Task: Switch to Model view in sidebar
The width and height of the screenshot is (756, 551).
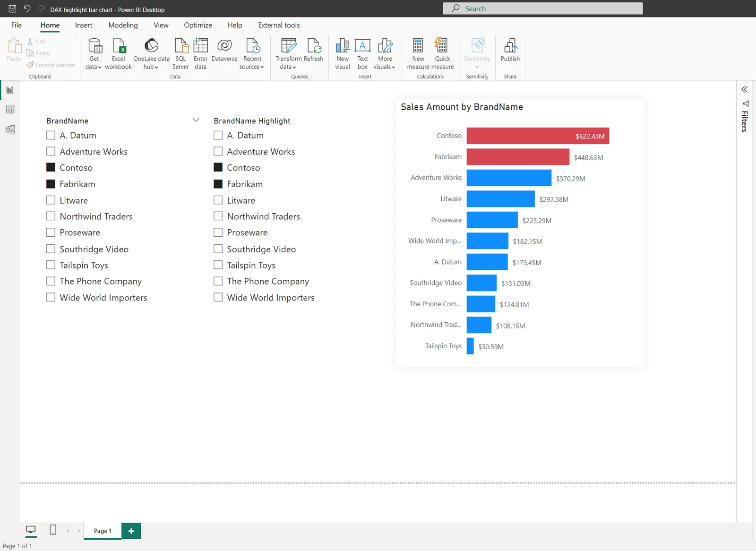Action: click(x=10, y=129)
